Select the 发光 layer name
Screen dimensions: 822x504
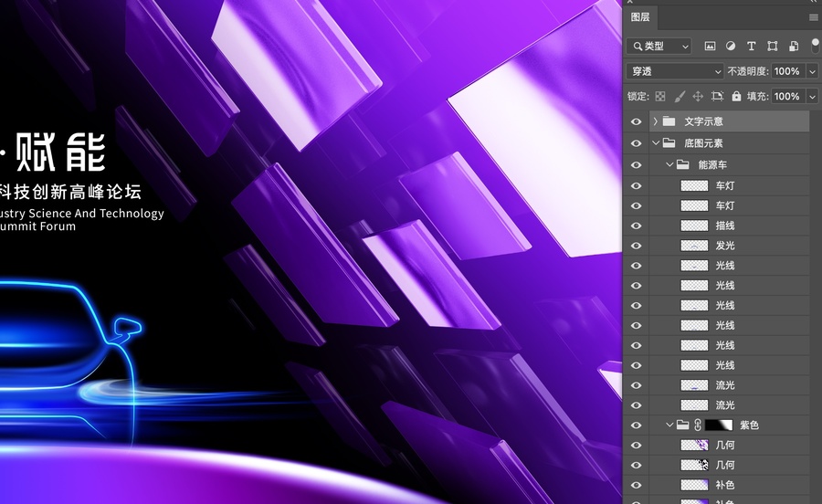point(725,246)
